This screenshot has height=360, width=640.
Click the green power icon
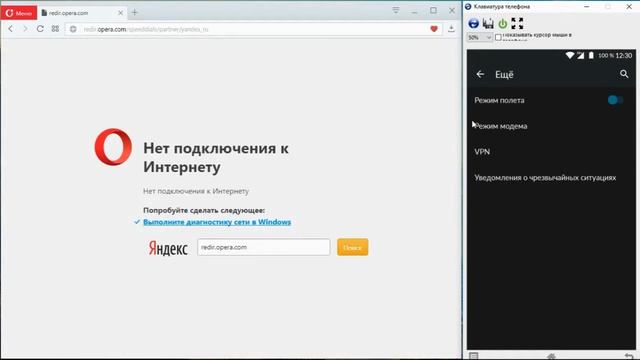tap(502, 24)
